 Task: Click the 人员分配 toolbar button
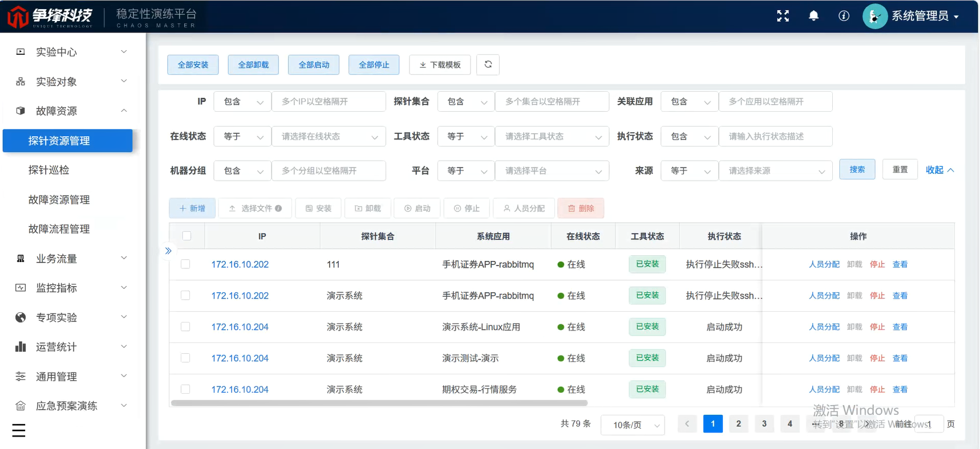pos(524,209)
